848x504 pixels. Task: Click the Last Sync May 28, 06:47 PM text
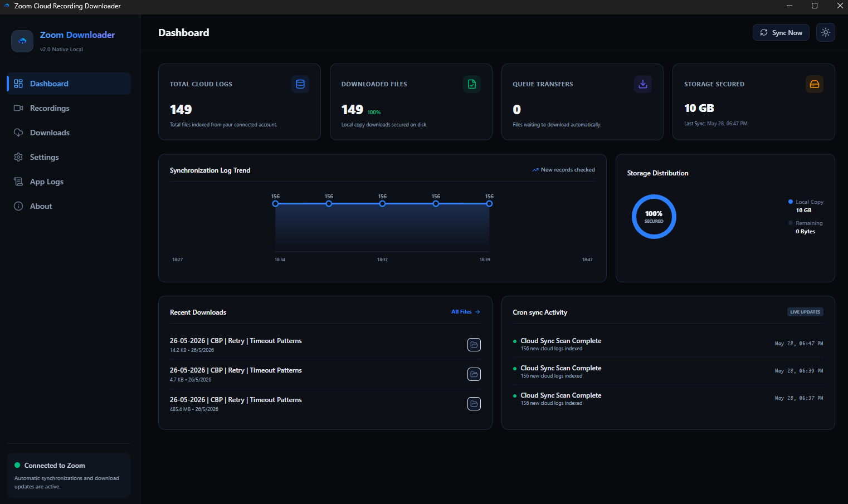click(716, 124)
